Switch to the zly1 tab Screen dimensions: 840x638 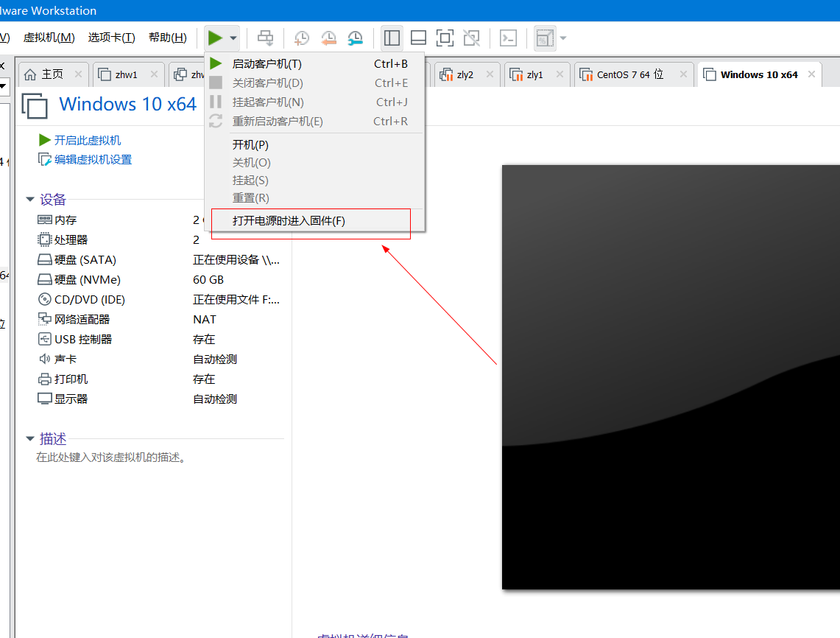[x=534, y=74]
